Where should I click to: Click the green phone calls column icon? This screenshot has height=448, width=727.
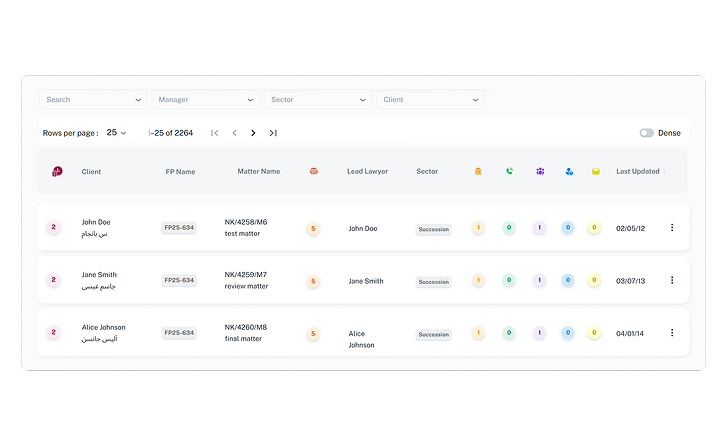click(x=509, y=171)
